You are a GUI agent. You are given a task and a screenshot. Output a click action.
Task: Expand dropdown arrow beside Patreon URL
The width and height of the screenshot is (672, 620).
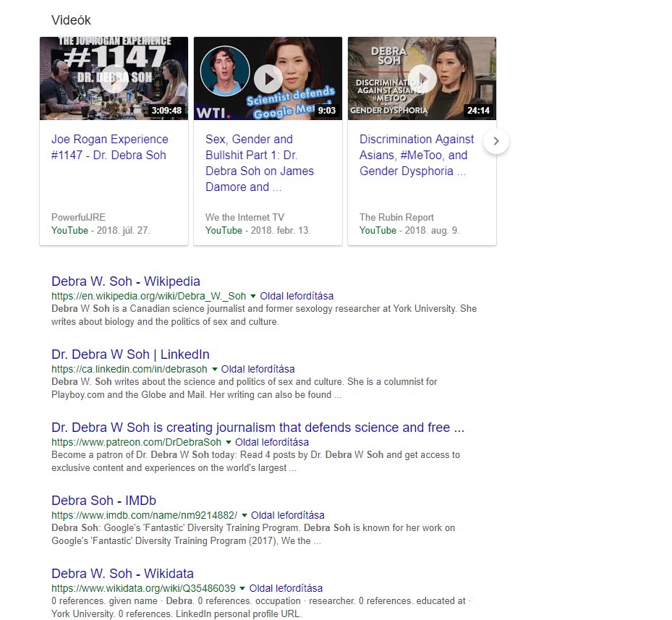[x=229, y=443]
